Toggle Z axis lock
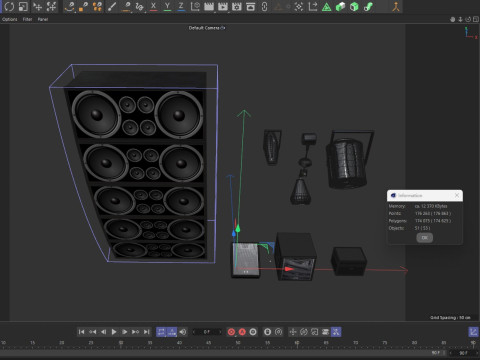Screen dimensions: 480x360 (181, 7)
